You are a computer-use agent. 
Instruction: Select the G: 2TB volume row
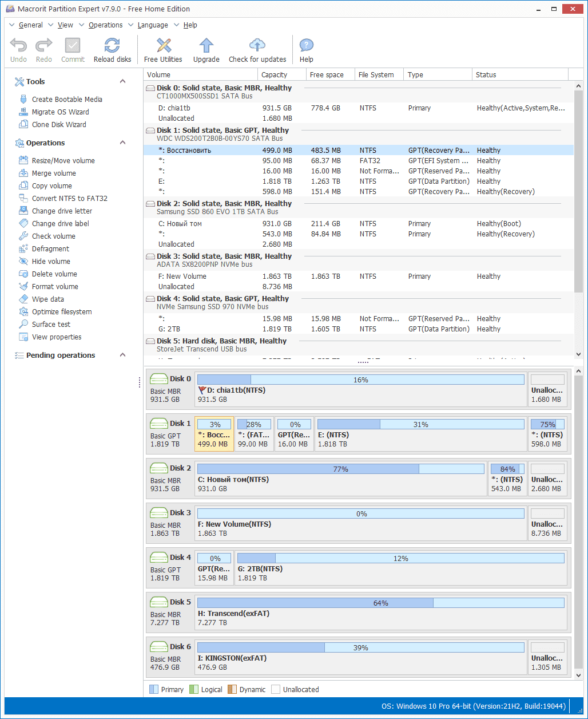pos(358,329)
